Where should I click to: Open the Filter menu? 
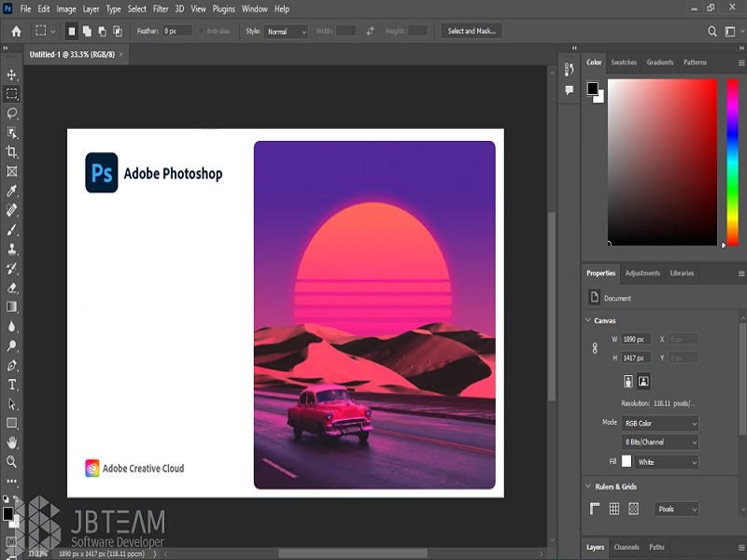(x=161, y=9)
